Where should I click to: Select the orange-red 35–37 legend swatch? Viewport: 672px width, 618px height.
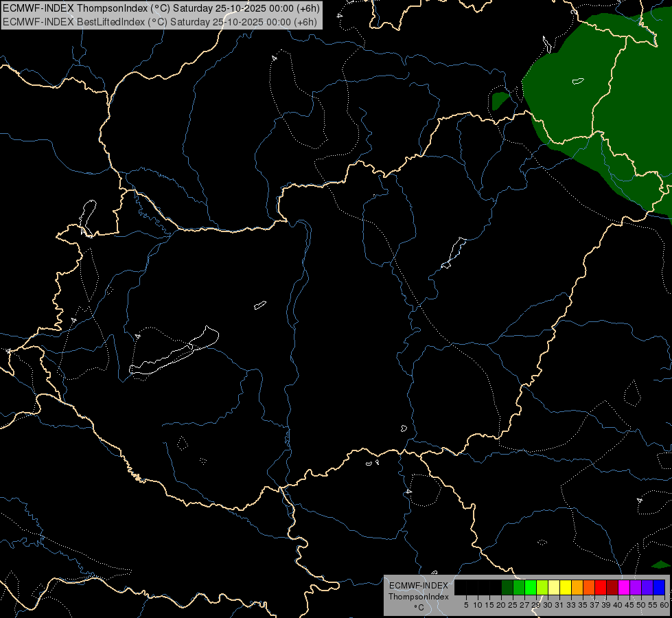click(x=589, y=587)
